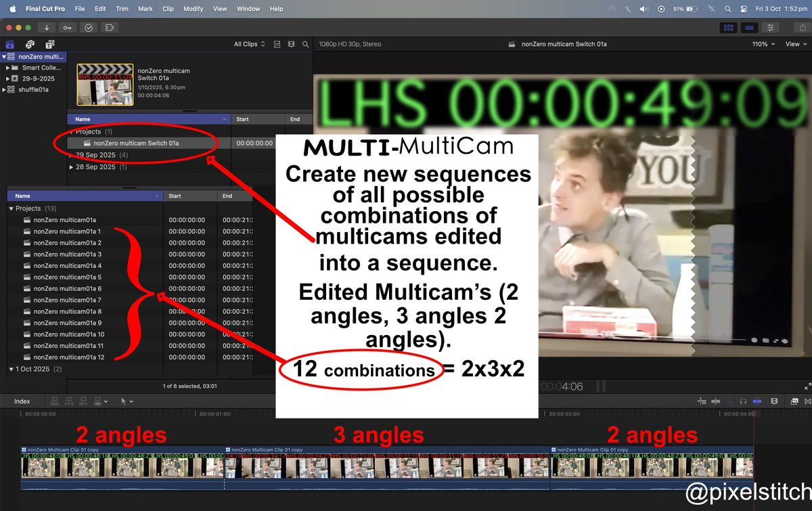The width and height of the screenshot is (812, 511).
Task: Open the Modify menu
Action: pos(194,9)
